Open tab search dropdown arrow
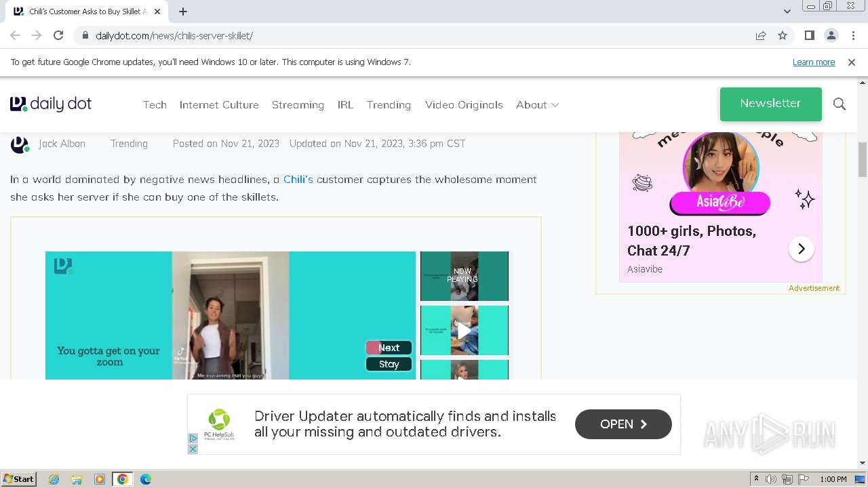Image resolution: width=868 pixels, height=488 pixels. [x=787, y=12]
